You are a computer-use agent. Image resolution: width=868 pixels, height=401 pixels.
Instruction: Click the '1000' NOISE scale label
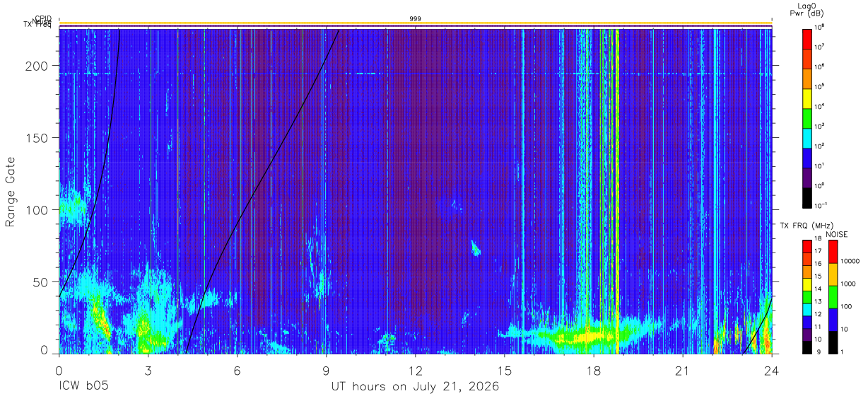pos(849,284)
